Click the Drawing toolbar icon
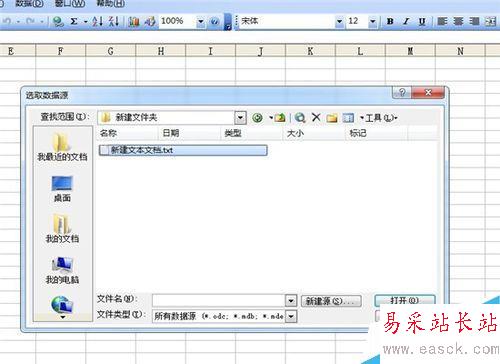500x364 pixels. (150, 22)
